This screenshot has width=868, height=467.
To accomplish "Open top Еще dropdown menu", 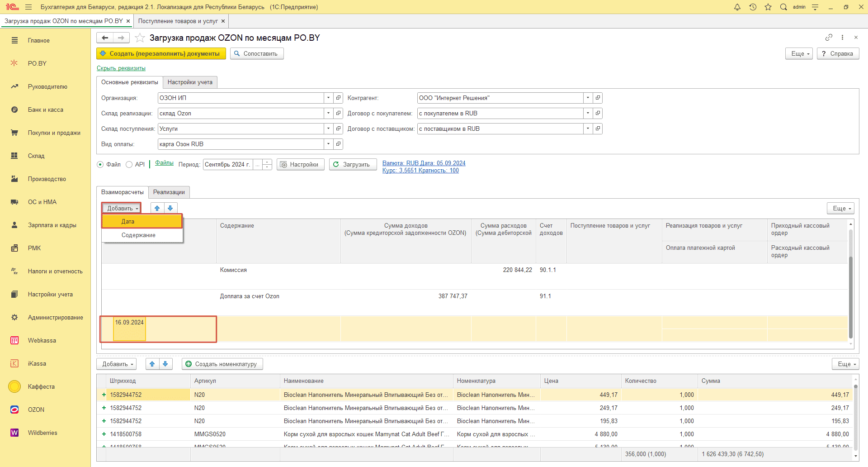I will pyautogui.click(x=799, y=53).
